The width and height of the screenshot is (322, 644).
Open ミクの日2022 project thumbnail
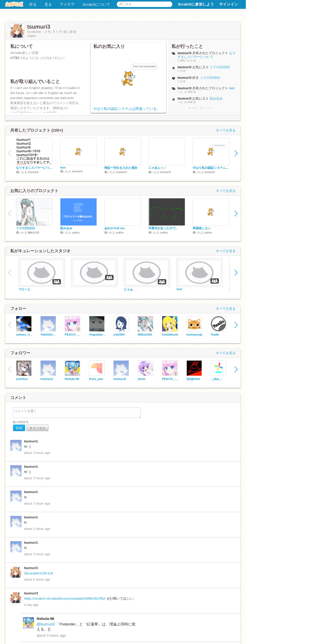(x=34, y=212)
